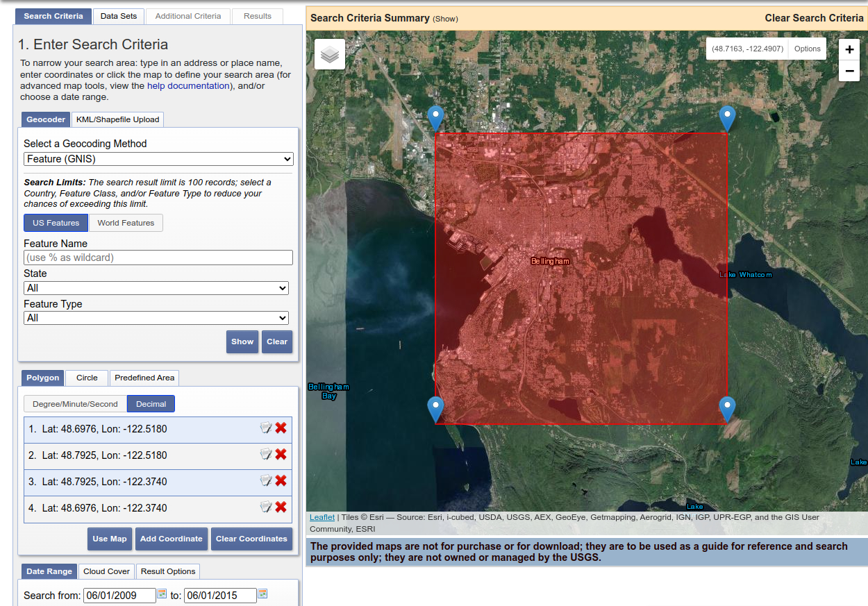This screenshot has width=868, height=606.
Task: Open the Geocoding Method dropdown
Action: click(x=158, y=159)
